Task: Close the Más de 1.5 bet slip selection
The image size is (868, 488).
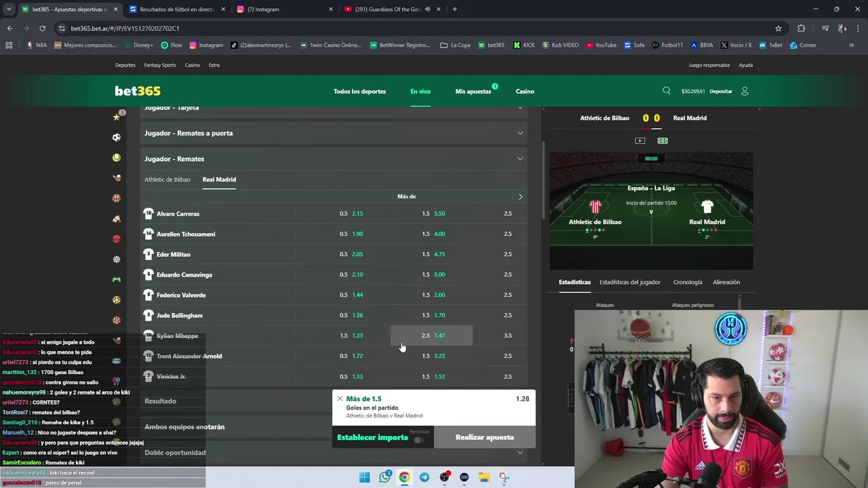Action: pos(340,399)
